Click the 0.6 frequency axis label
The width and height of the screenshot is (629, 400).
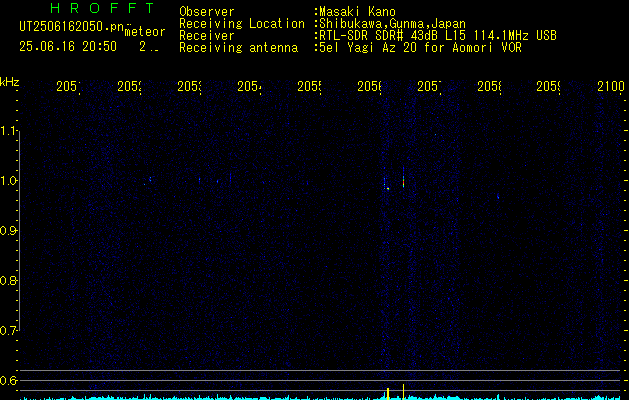[9, 380]
